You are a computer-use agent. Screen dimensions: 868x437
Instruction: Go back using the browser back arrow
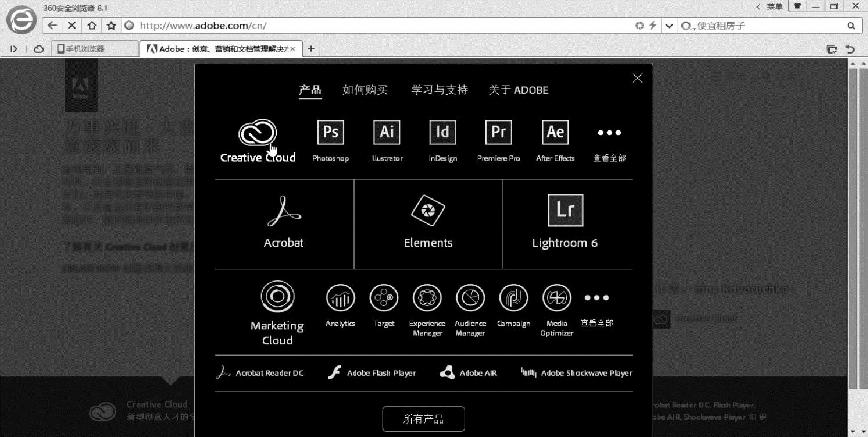[52, 26]
